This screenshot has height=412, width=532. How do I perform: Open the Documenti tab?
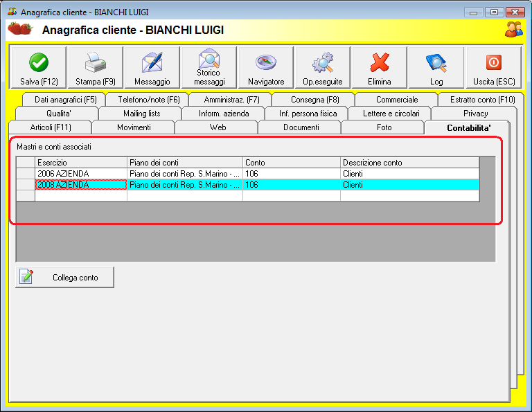[x=301, y=127]
